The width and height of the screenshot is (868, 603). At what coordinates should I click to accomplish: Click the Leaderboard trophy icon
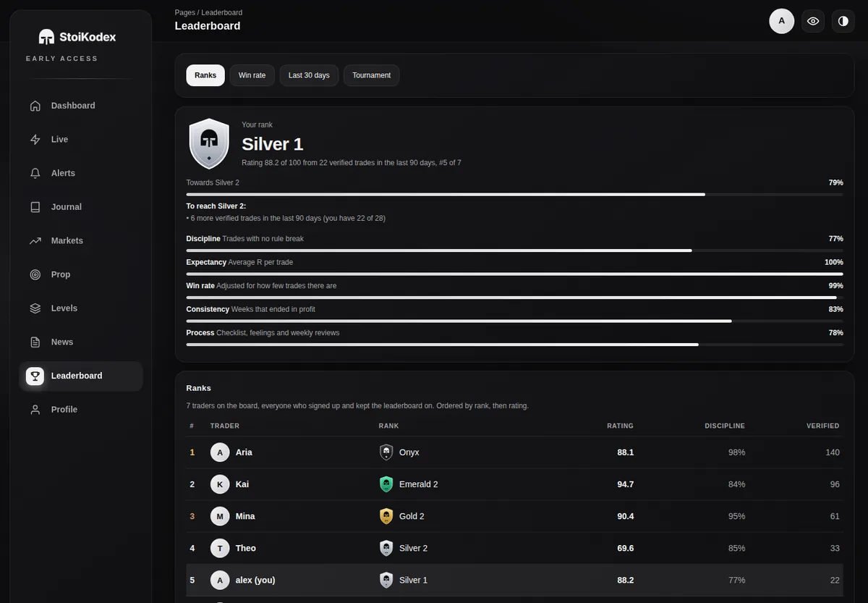click(x=35, y=376)
